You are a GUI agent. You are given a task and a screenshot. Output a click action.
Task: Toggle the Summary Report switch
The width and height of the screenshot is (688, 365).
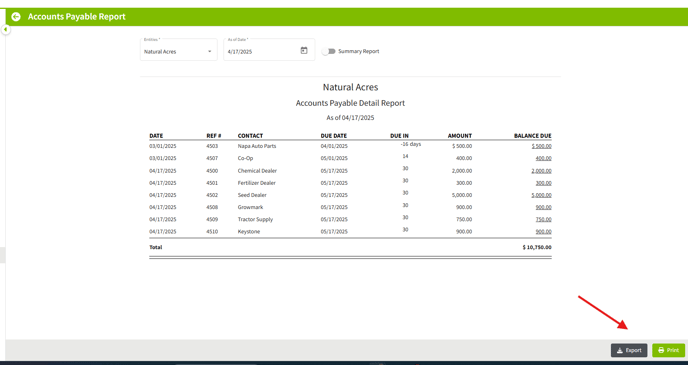pyautogui.click(x=328, y=51)
